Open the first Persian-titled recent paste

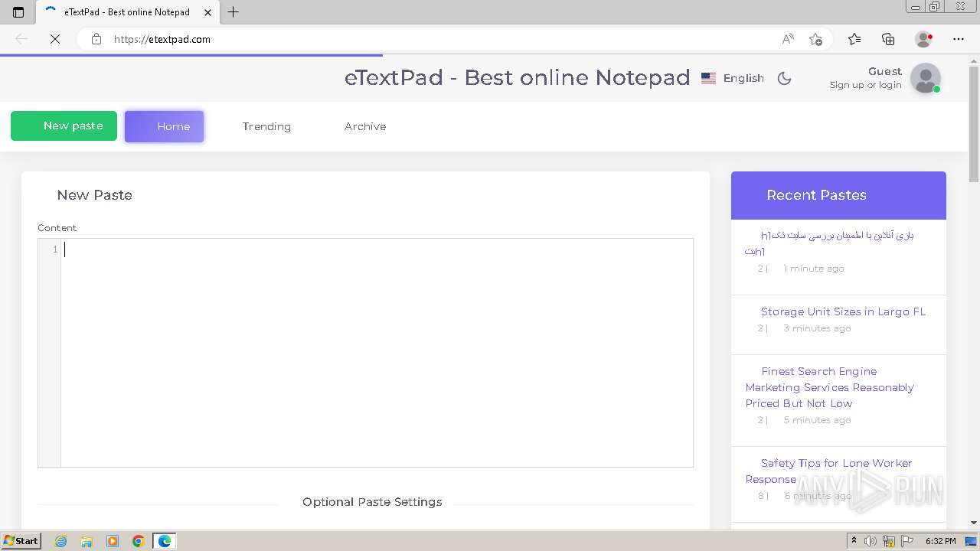tap(830, 243)
